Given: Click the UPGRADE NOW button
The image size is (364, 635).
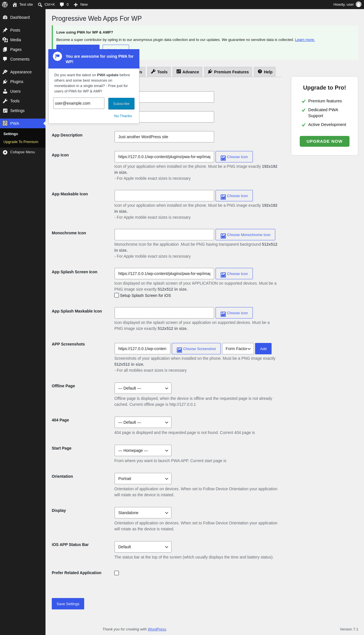Looking at the screenshot, I should 324,141.
